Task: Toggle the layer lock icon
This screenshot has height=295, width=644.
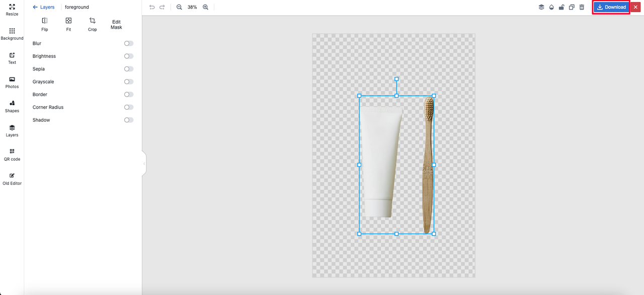Action: [561, 7]
